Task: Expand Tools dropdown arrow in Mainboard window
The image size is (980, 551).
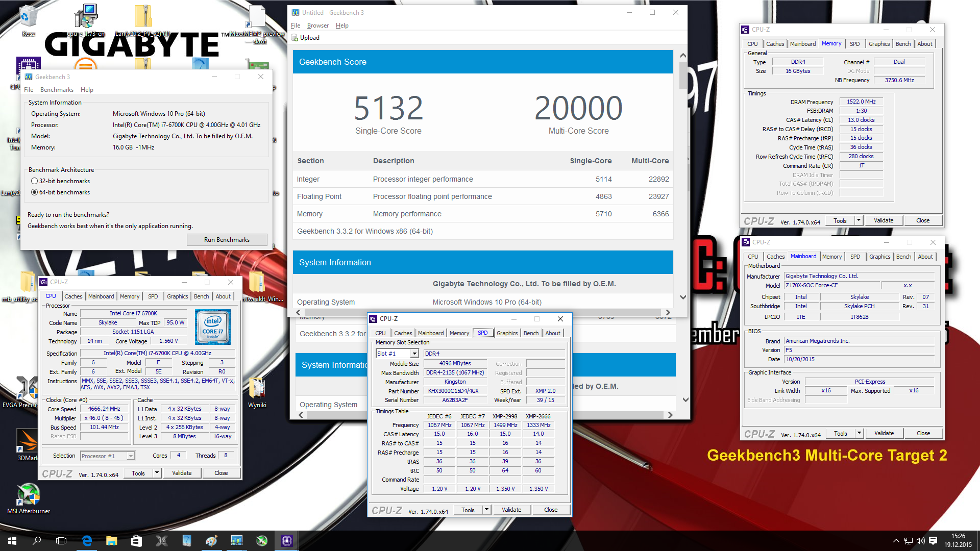Action: [860, 433]
